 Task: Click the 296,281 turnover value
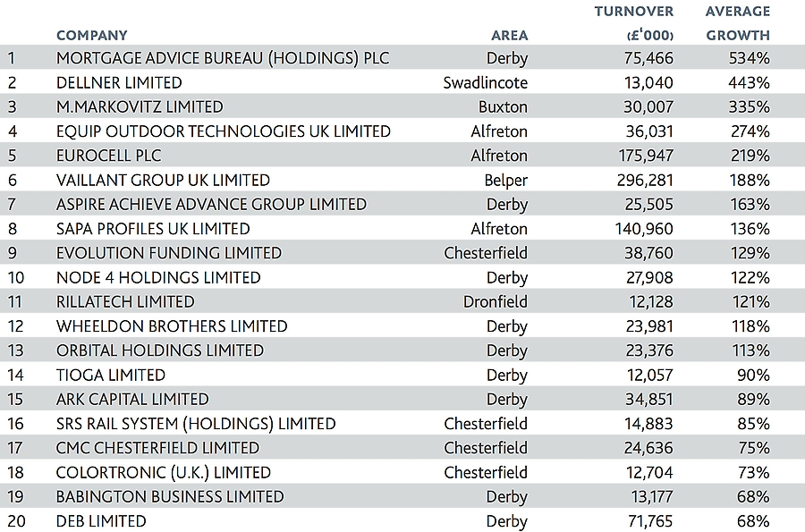pyautogui.click(x=644, y=180)
